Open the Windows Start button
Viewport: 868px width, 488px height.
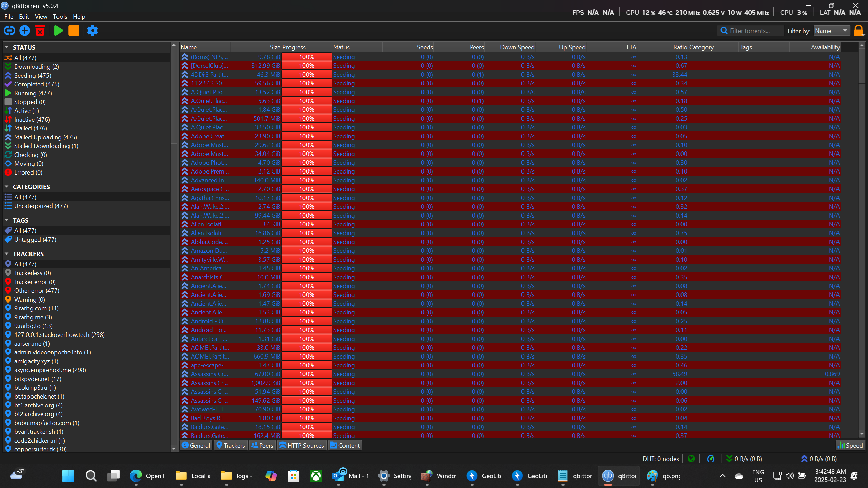(x=68, y=476)
